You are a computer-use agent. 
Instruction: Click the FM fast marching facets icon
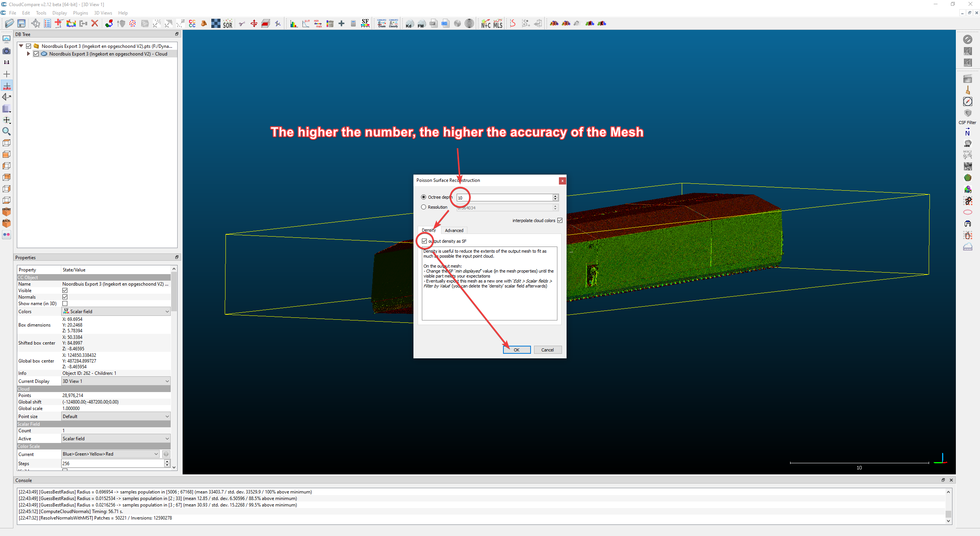421,23
